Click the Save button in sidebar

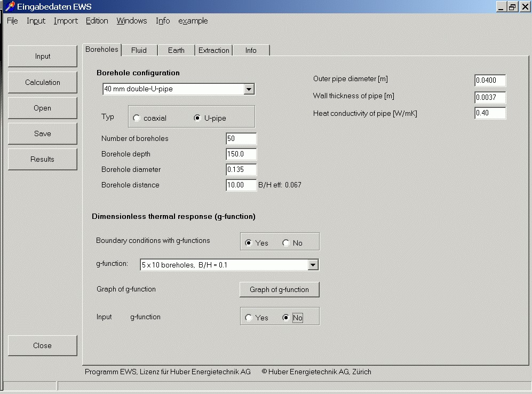click(43, 133)
